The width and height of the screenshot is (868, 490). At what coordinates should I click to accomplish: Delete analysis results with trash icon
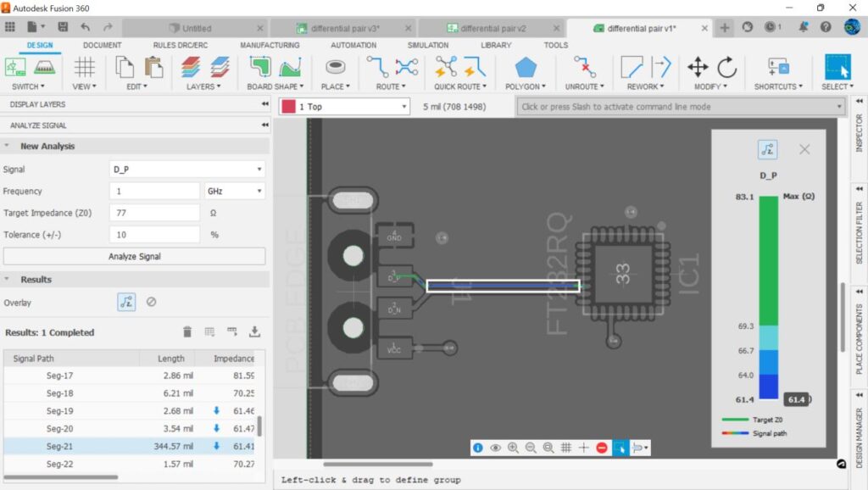(x=187, y=332)
